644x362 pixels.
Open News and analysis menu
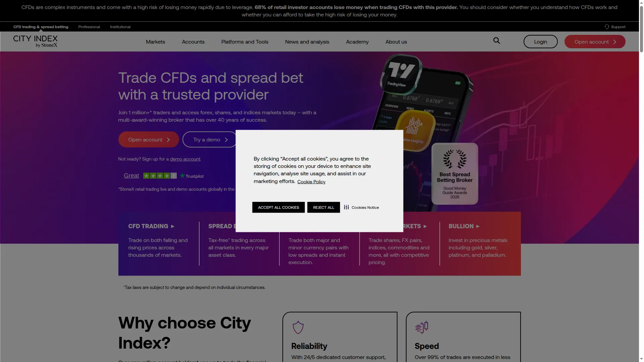pos(307,42)
